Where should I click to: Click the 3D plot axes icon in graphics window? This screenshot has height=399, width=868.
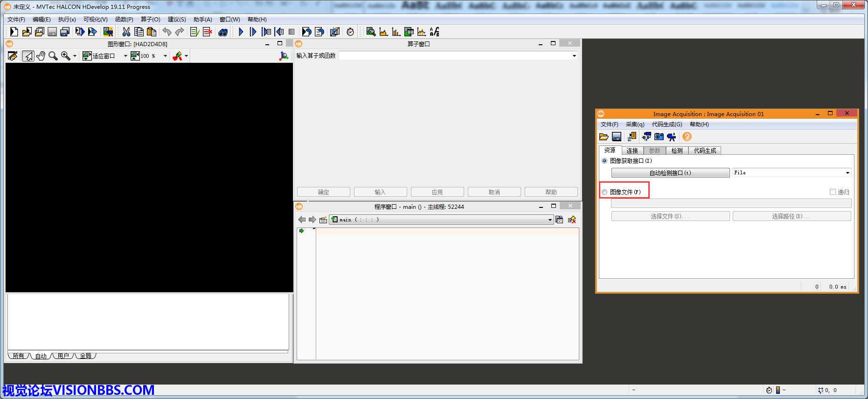(284, 56)
